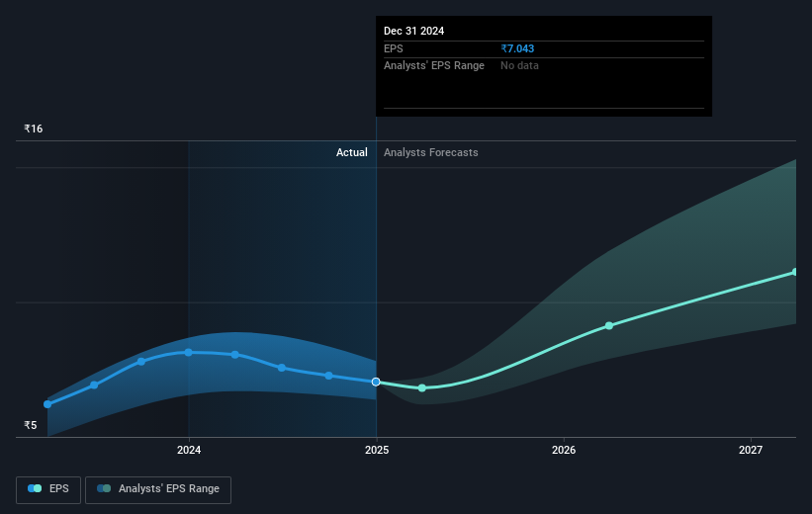812x514 pixels.
Task: Click the 'No data' EPS range value
Action: click(x=519, y=66)
